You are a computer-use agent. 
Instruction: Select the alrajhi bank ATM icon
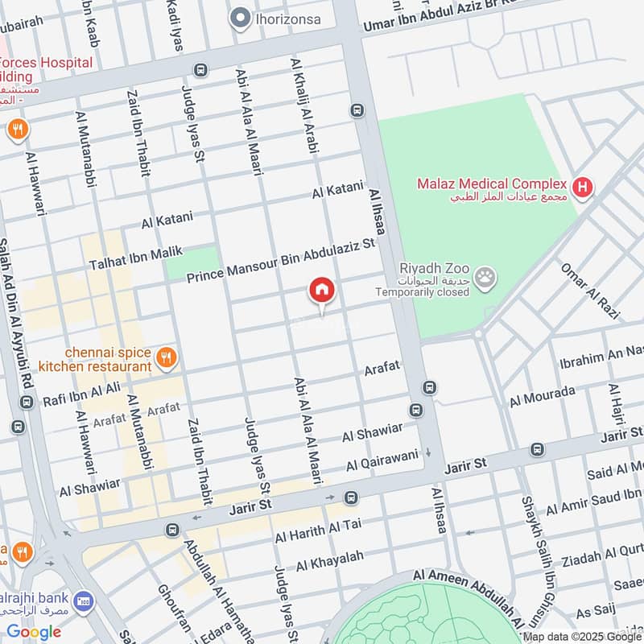pos(84,601)
